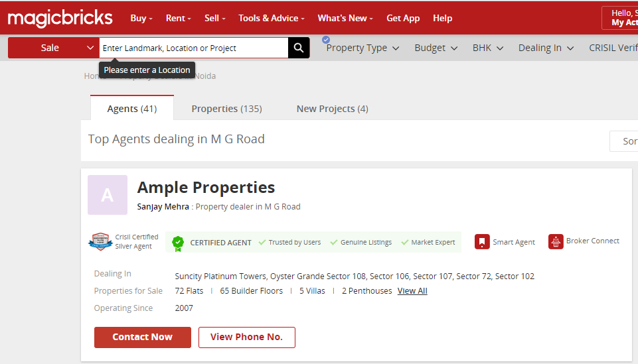This screenshot has height=364, width=638.
Task: Click the red Smart Agent icon
Action: tap(482, 242)
